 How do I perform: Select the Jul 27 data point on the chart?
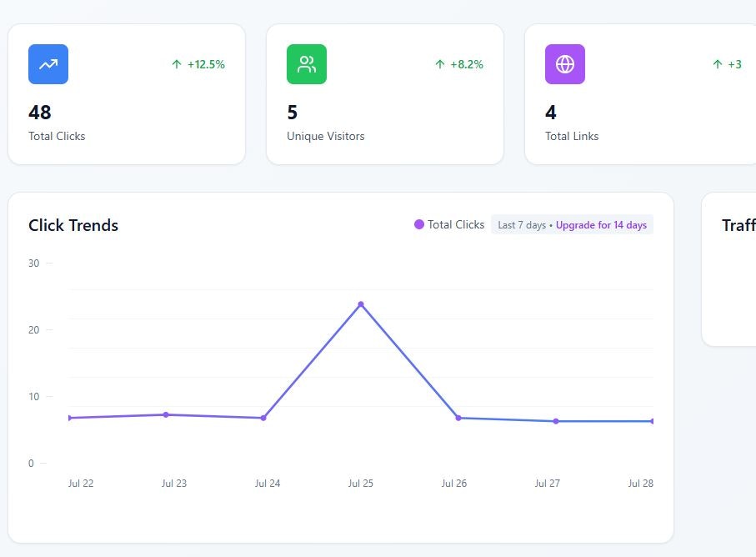(x=556, y=421)
